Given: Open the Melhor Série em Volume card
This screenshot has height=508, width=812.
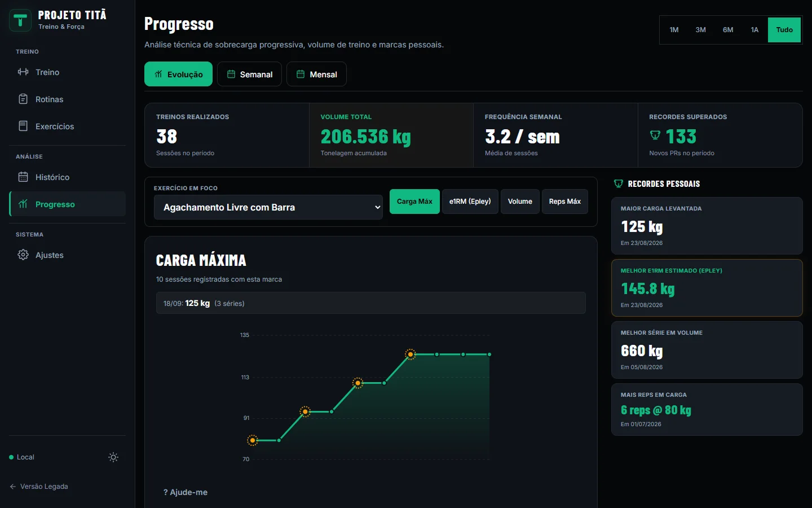Looking at the screenshot, I should (707, 350).
